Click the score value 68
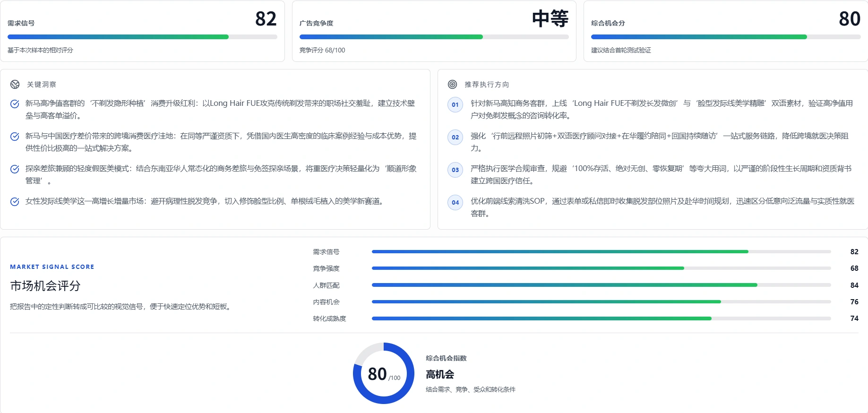Viewport: 868px width, 413px height. [x=854, y=268]
